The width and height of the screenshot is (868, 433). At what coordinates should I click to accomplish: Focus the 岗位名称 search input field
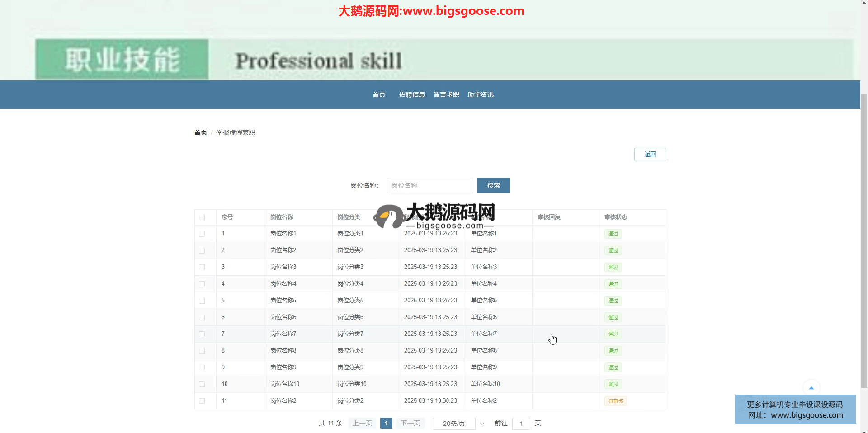(x=429, y=185)
